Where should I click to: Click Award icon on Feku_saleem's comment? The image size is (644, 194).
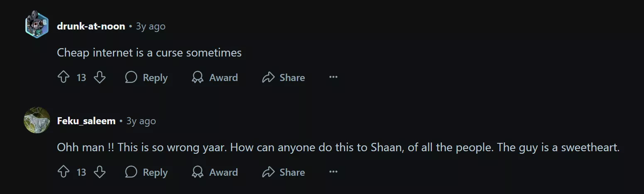(198, 172)
